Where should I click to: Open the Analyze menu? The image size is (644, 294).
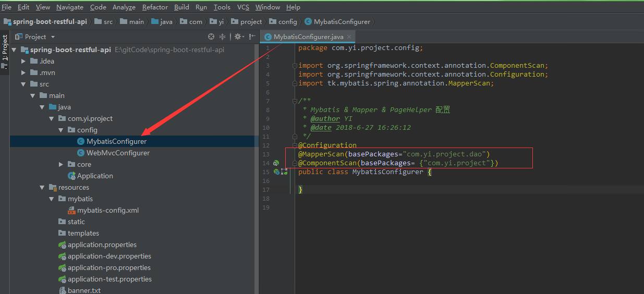click(x=124, y=7)
